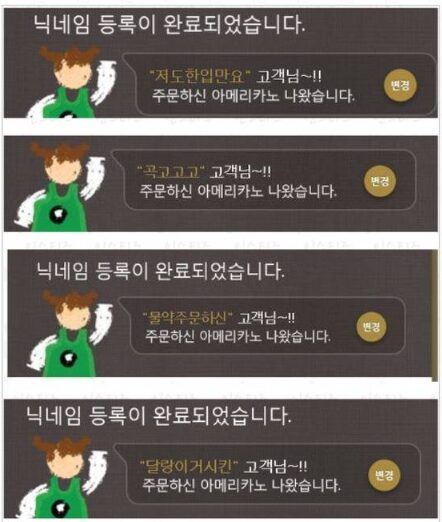Click 변경 button beside 저도한입만요 nickname

400,86
